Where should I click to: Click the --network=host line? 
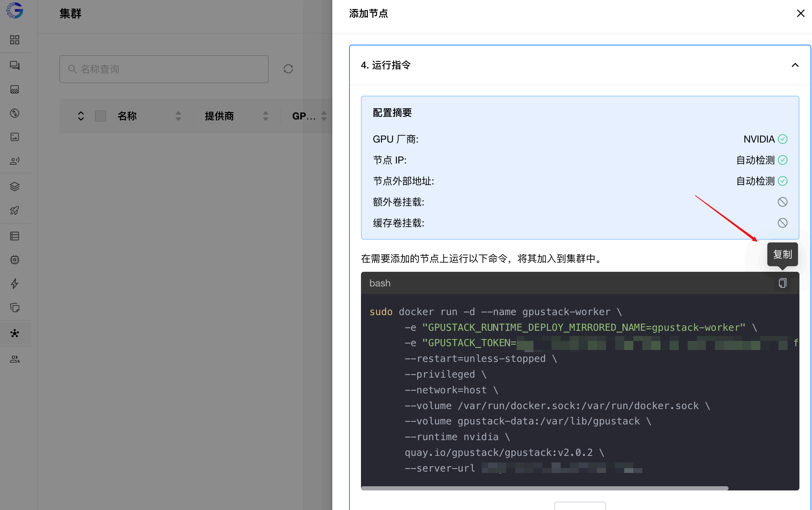tap(451, 390)
